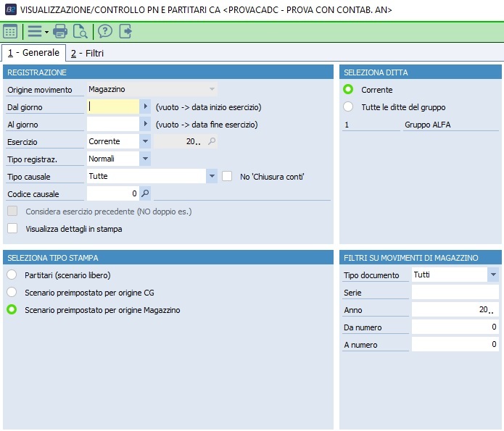
Task: Select Scenario preimpostato per origine CG
Action: 12,292
